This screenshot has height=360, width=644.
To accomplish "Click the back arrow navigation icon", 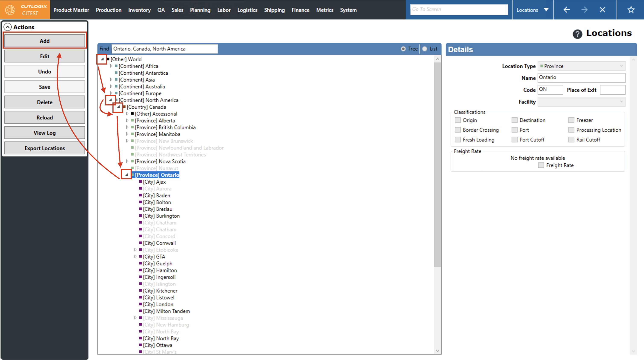I will click(x=567, y=10).
